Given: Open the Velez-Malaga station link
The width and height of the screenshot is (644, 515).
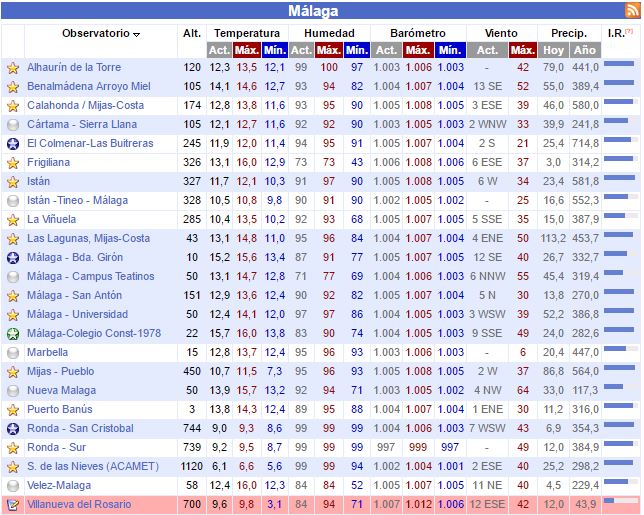Looking at the screenshot, I should coord(59,485).
